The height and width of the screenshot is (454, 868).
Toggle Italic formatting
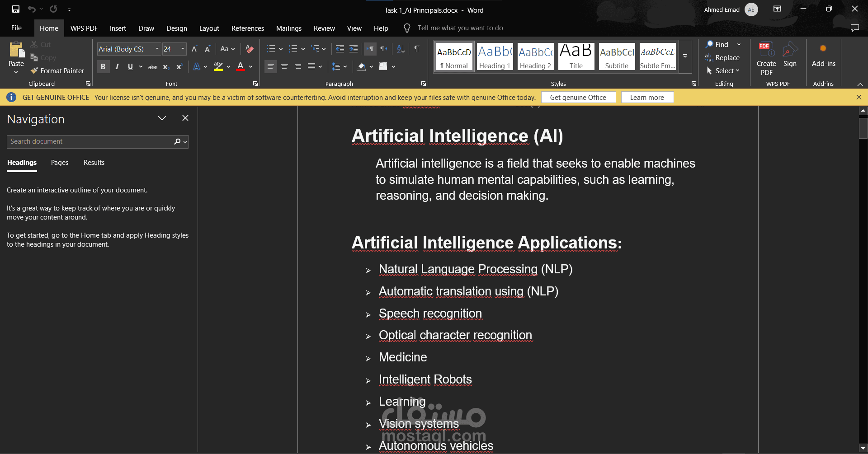(117, 67)
